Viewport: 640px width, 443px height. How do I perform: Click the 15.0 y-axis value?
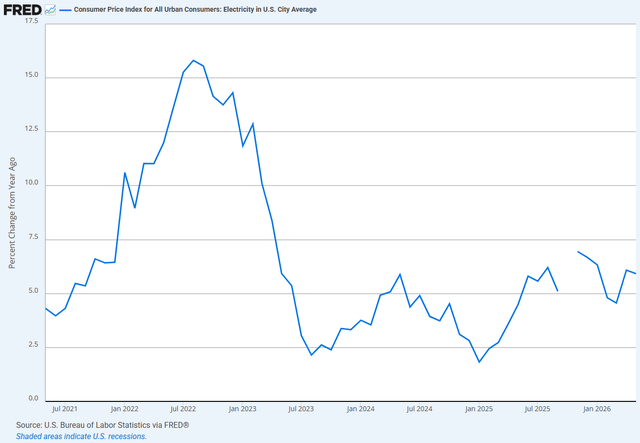click(x=31, y=75)
